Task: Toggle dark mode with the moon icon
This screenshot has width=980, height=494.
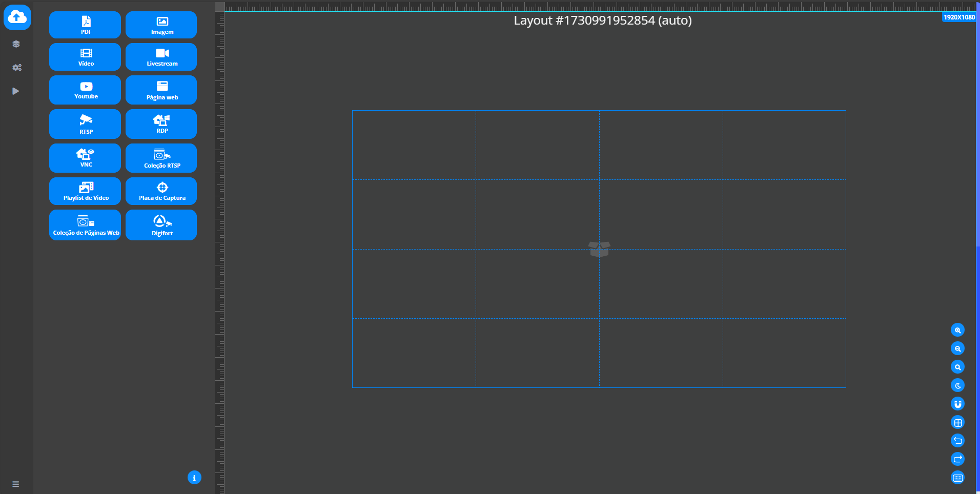Action: pos(957,385)
